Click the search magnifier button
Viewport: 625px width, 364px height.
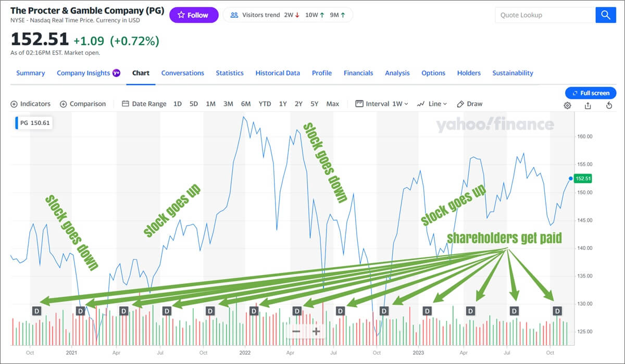pyautogui.click(x=606, y=15)
